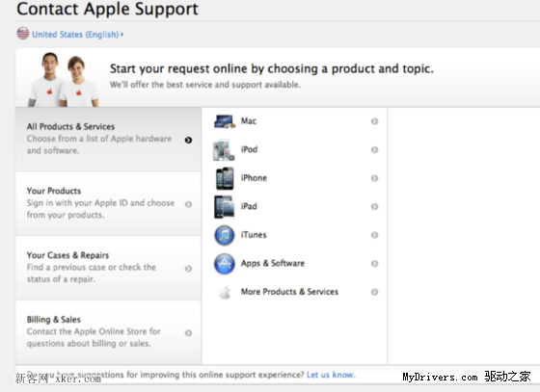Click 'Find a previous case' description
This screenshot has height=392, width=540.
(x=92, y=274)
